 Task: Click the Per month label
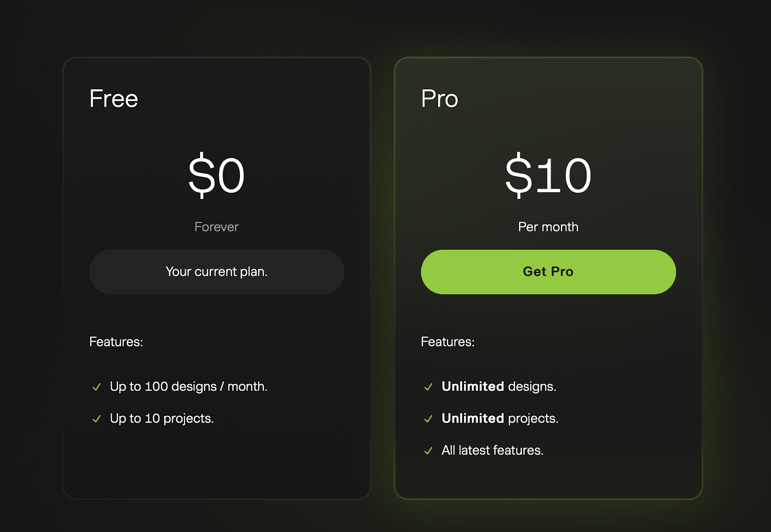(x=548, y=227)
